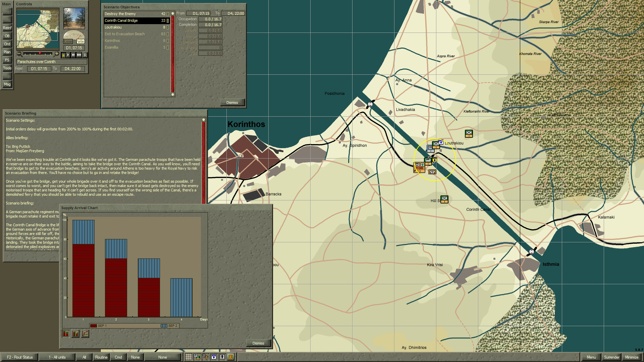644x362 pixels.
Task: Open the Routine filter dropdown
Action: pos(101,357)
